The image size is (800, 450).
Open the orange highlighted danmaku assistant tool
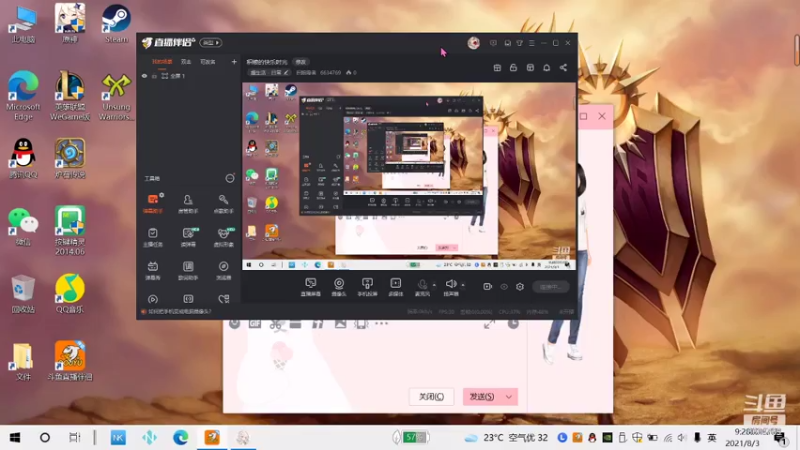153,204
